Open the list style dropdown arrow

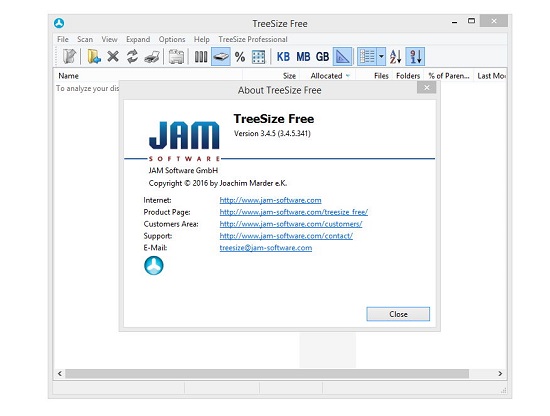pyautogui.click(x=381, y=56)
